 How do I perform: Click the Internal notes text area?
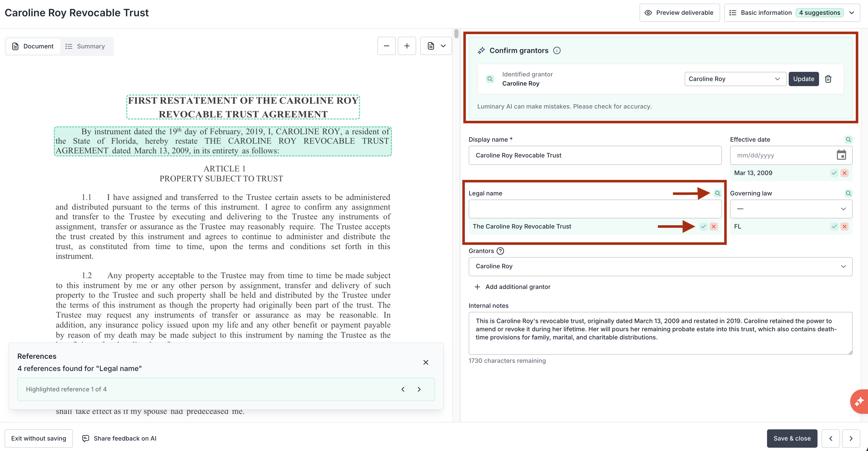(x=660, y=333)
